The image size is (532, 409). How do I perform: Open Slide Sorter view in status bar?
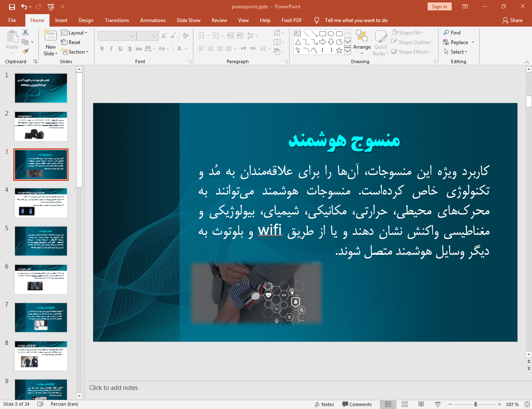(x=404, y=404)
